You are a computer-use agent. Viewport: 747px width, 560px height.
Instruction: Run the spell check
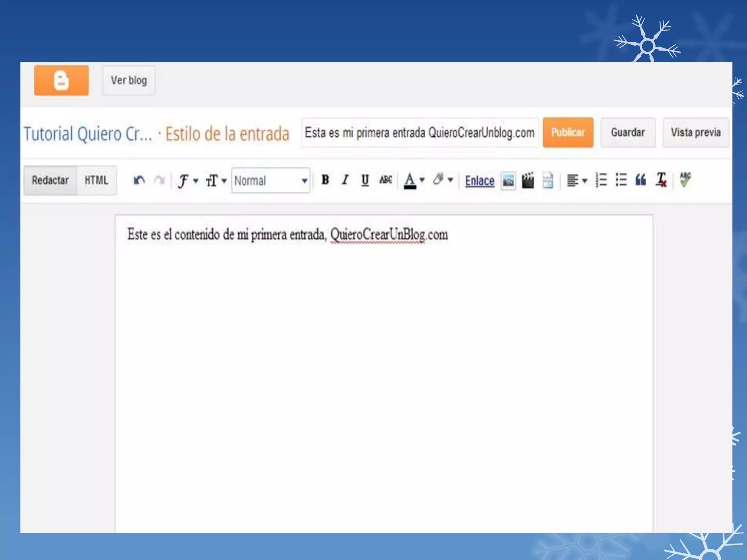click(x=685, y=179)
